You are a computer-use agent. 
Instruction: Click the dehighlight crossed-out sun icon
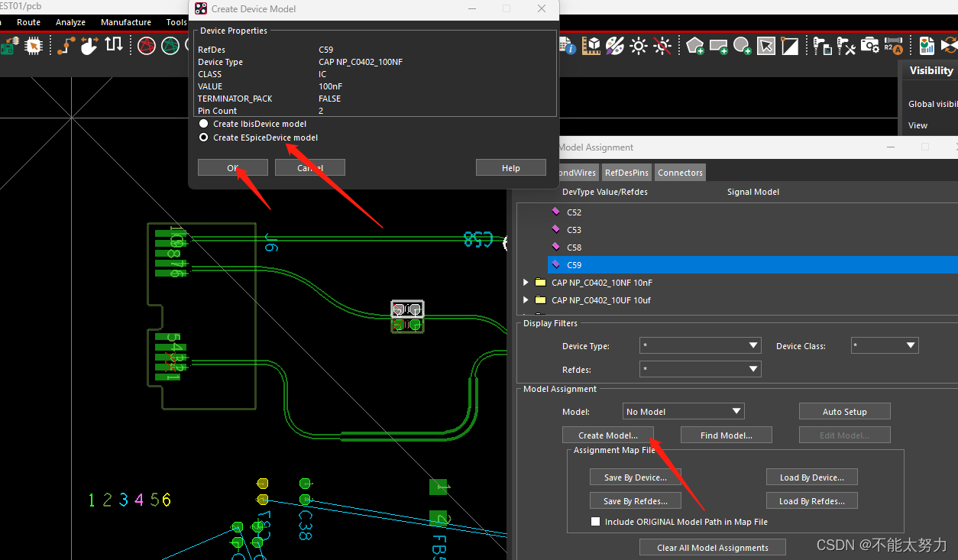662,46
